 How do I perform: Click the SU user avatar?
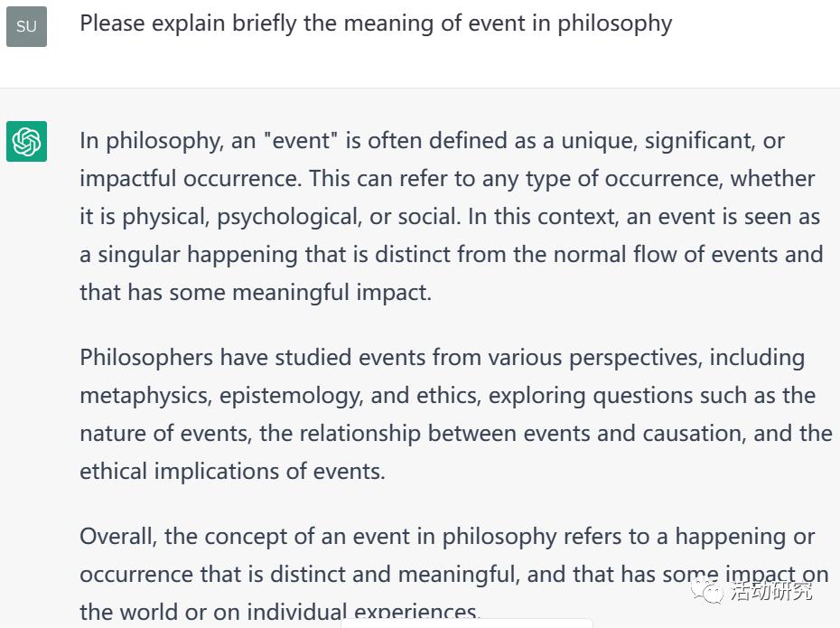coord(26,26)
